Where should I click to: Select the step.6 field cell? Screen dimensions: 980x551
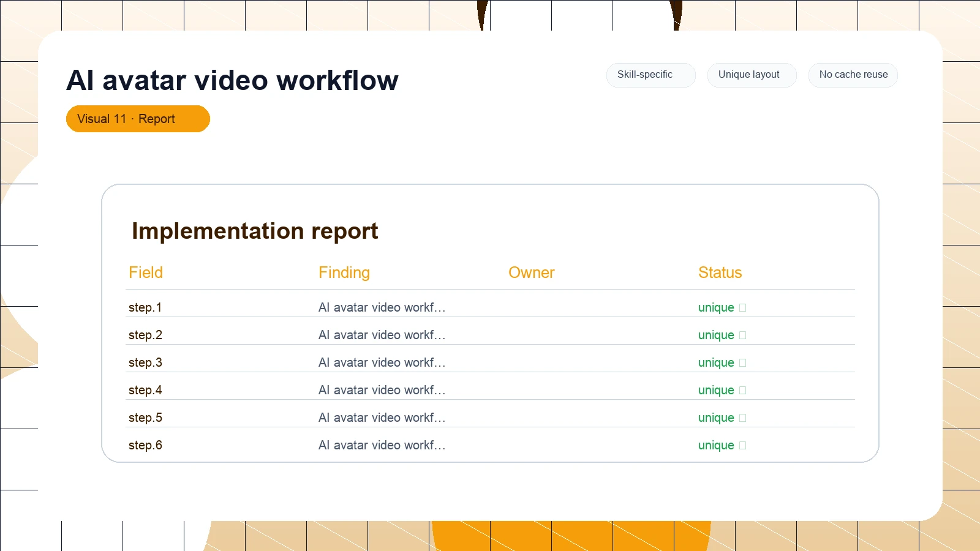point(145,445)
